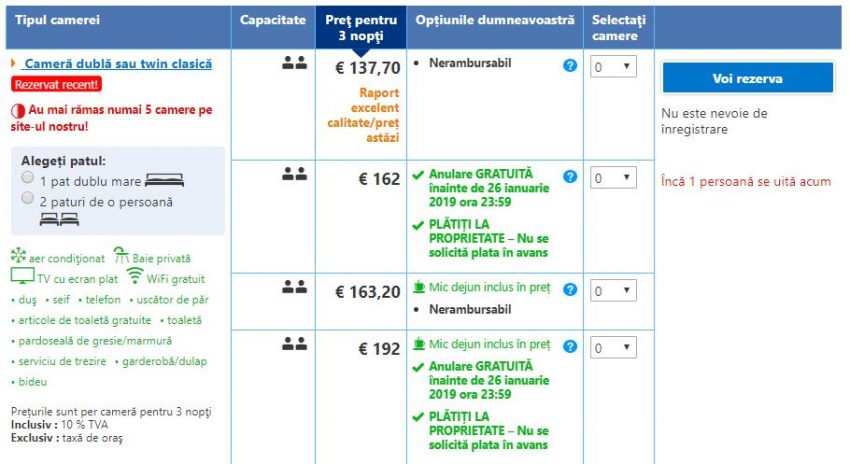This screenshot has height=464, width=850.
Task: Click the private bathroom shower icon
Action: 121,256
